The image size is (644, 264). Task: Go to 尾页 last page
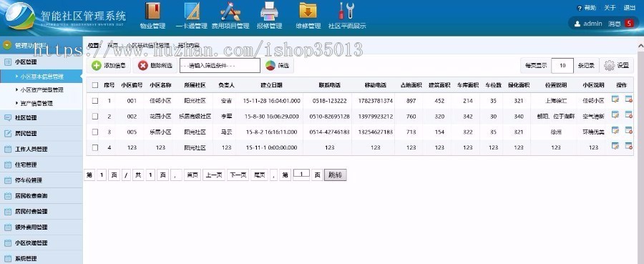coord(259,175)
